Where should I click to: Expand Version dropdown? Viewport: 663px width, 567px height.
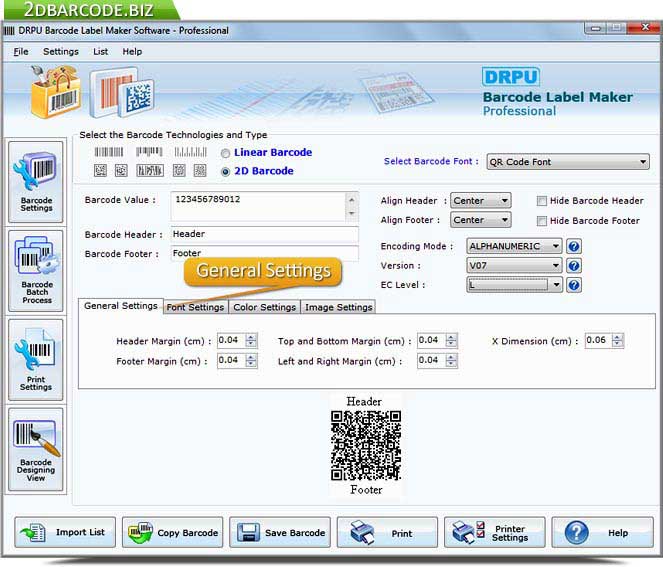click(x=514, y=266)
